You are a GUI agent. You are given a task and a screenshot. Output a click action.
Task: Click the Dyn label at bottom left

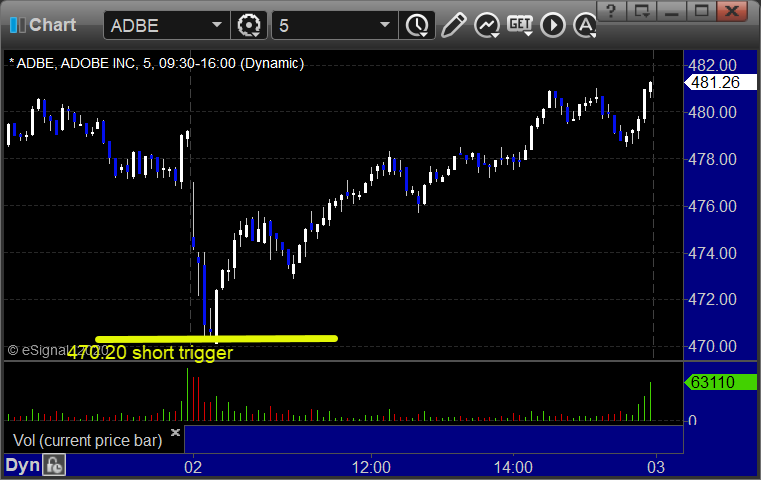tap(22, 465)
